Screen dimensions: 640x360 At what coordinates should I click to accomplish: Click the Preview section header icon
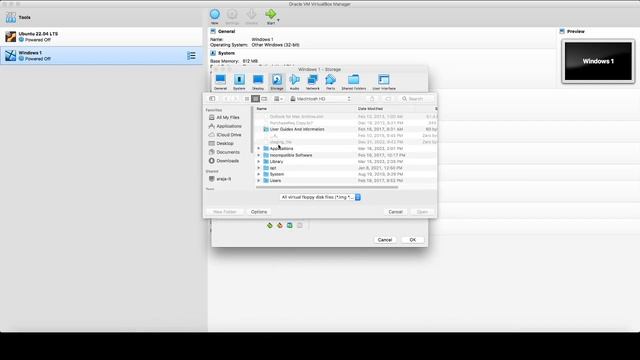(562, 31)
